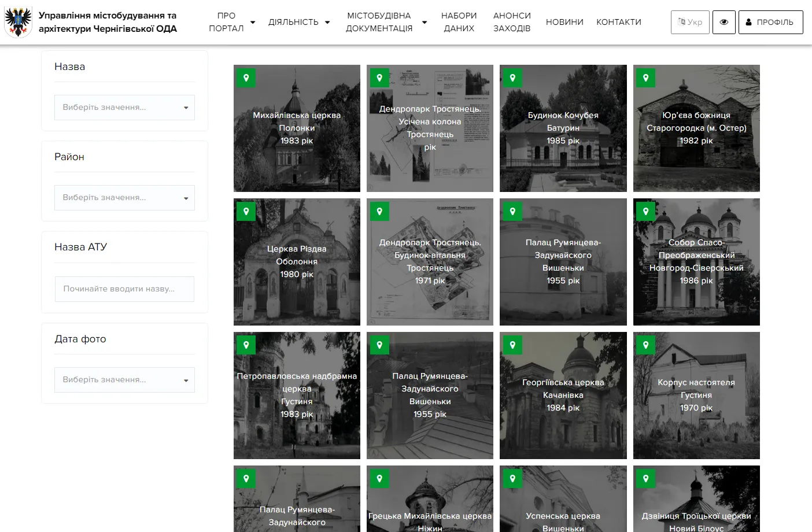
Task: Open Петропавловська надбрамна церква Густиня photo
Action: point(297,396)
